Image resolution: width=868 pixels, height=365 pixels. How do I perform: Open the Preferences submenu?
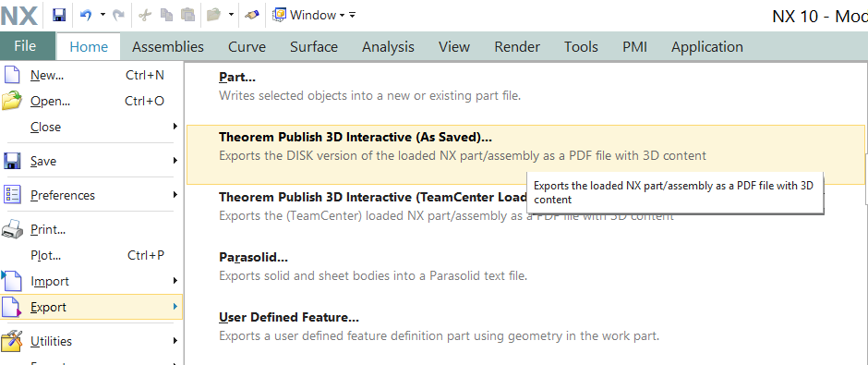click(91, 196)
